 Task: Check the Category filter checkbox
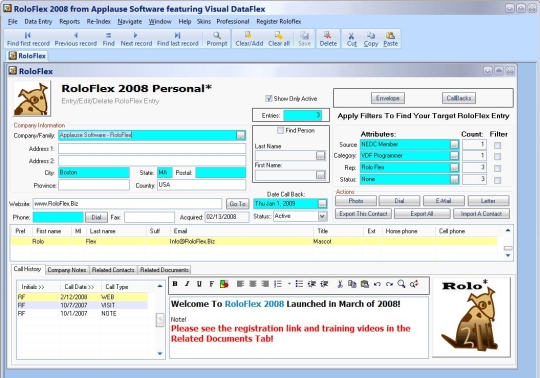(497, 157)
